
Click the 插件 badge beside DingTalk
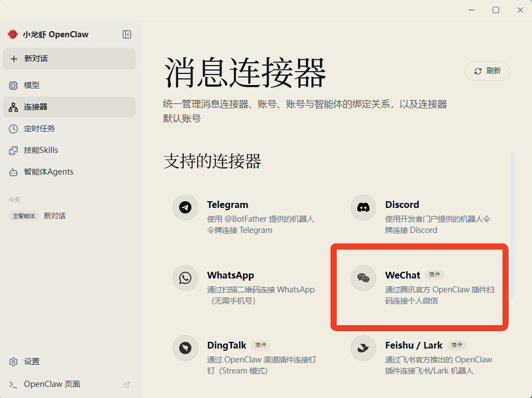pyautogui.click(x=260, y=345)
